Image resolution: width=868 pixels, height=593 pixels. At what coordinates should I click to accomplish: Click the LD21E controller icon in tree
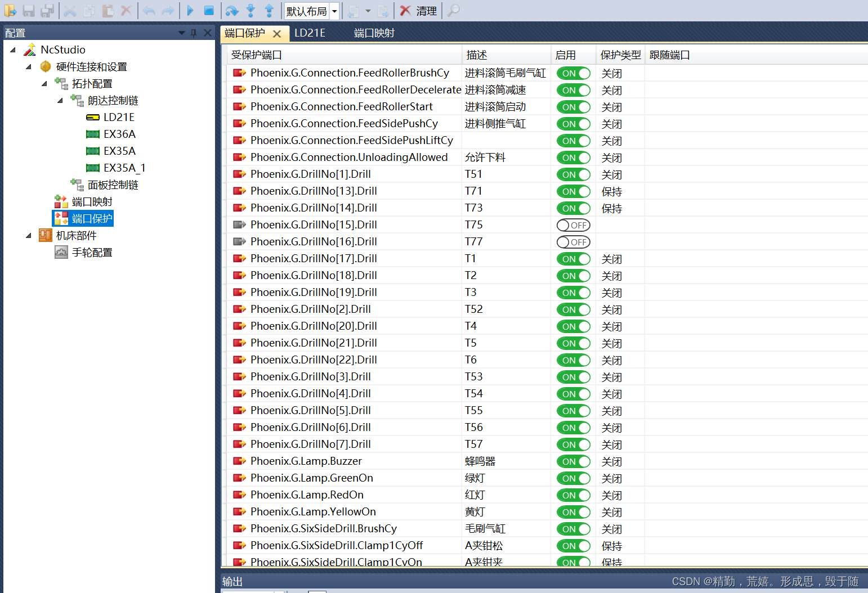(93, 117)
